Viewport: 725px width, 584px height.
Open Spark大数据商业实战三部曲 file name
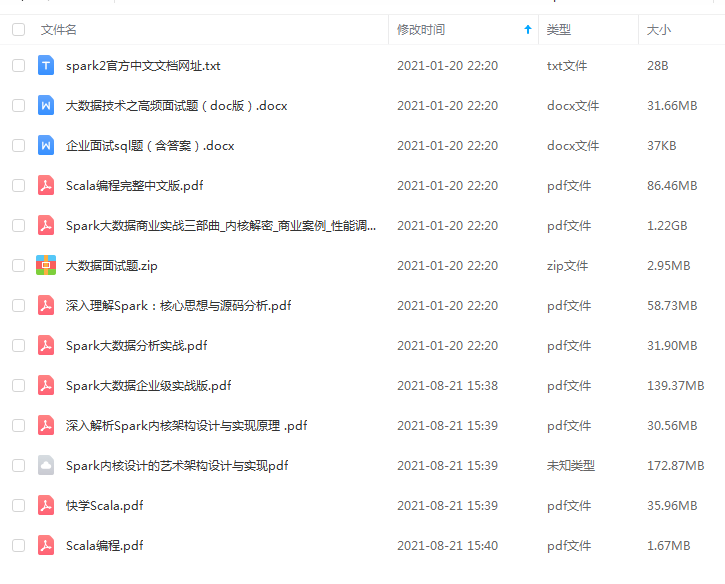(221, 226)
